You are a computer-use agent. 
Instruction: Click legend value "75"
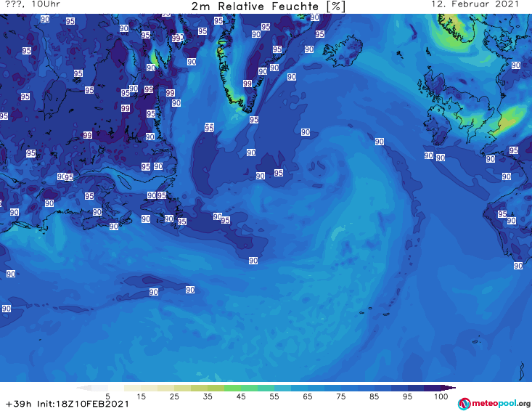pos(340,396)
